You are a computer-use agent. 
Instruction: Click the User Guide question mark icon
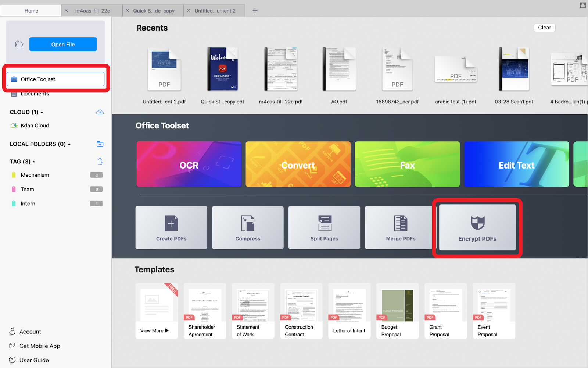pyautogui.click(x=12, y=360)
